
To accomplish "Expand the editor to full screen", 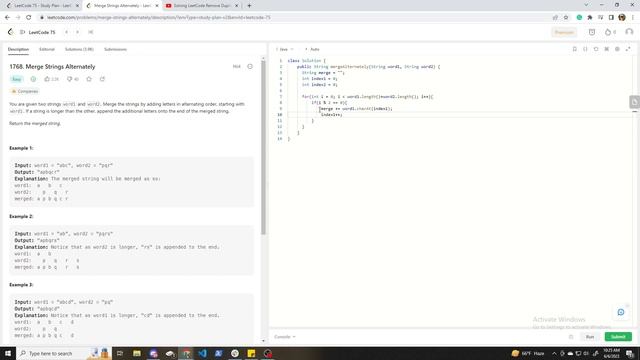I will (x=628, y=49).
